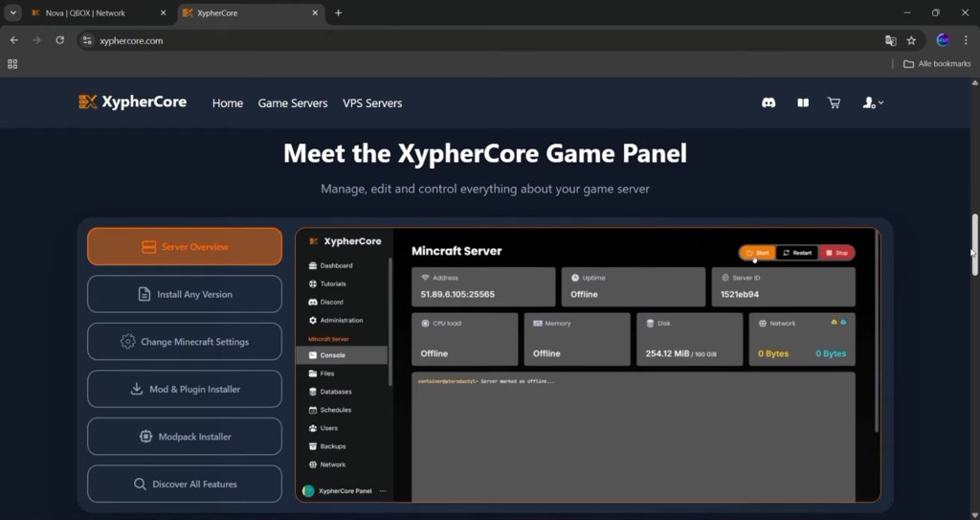Select Mod & Plugin Installer button
Image resolution: width=980 pixels, height=520 pixels.
[185, 389]
